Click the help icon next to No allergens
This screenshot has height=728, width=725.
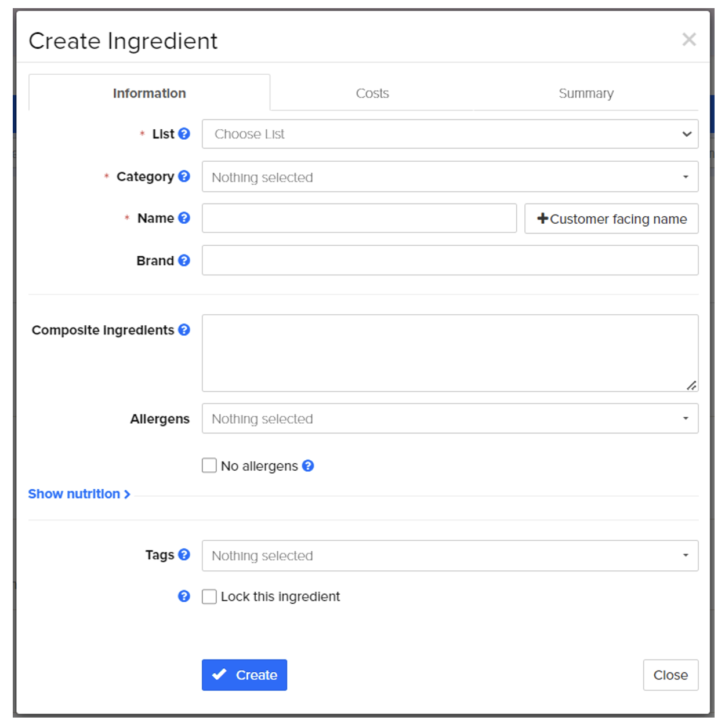308,465
